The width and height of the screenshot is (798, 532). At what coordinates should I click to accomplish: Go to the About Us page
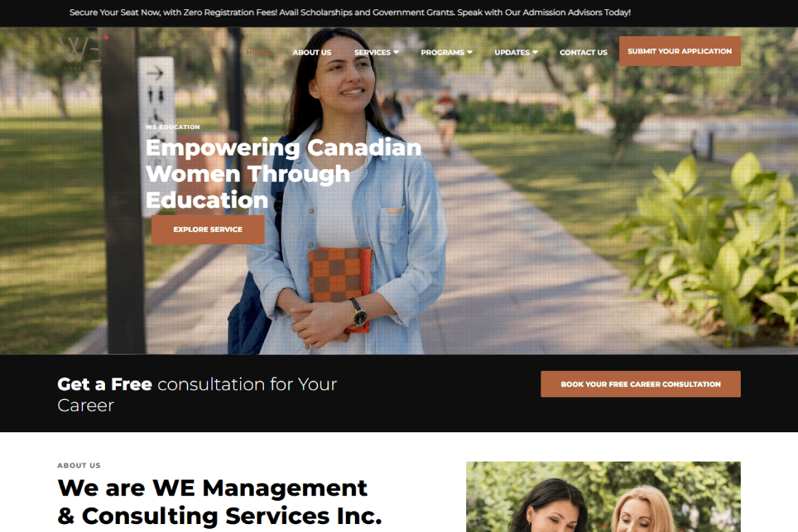coord(312,53)
